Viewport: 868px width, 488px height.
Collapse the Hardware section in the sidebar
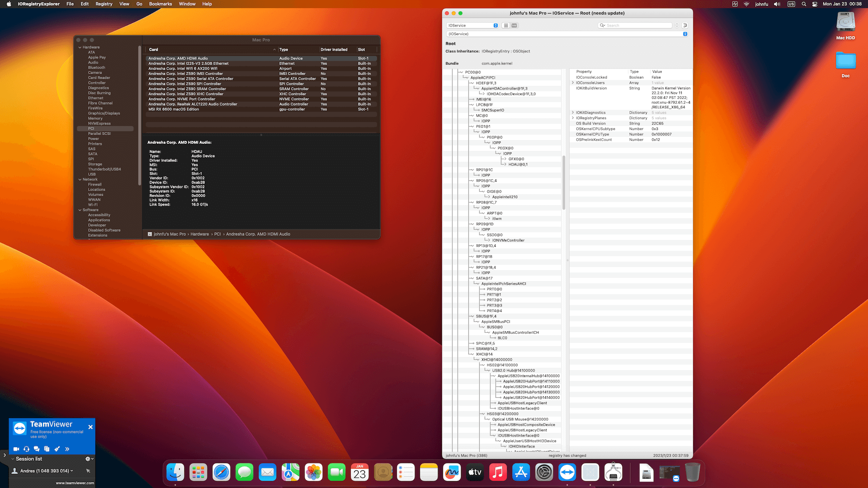[x=79, y=47]
